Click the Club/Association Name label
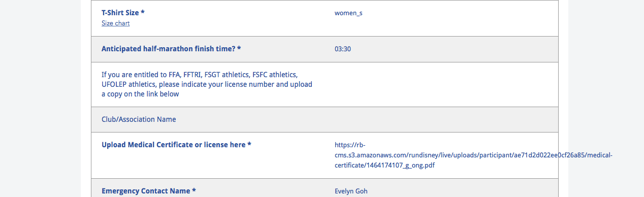Screen dimensions: 644x197 click(139, 119)
